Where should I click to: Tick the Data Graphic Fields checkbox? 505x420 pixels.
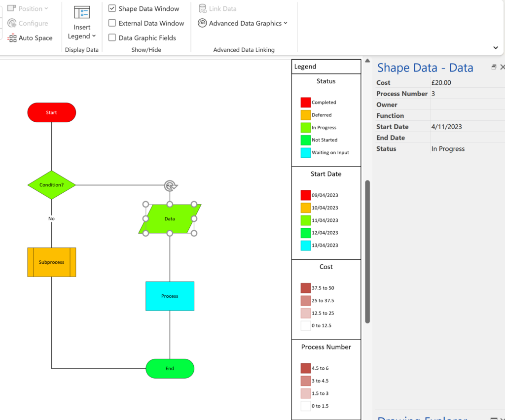[x=112, y=37]
